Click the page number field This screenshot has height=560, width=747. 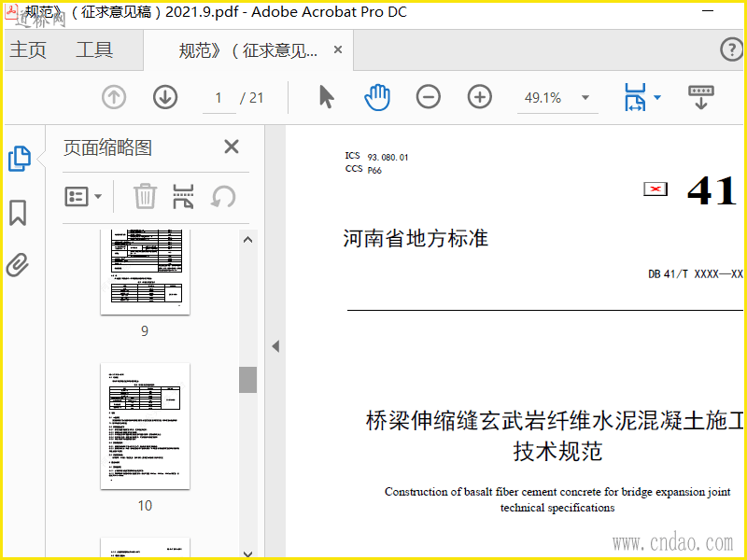point(218,98)
